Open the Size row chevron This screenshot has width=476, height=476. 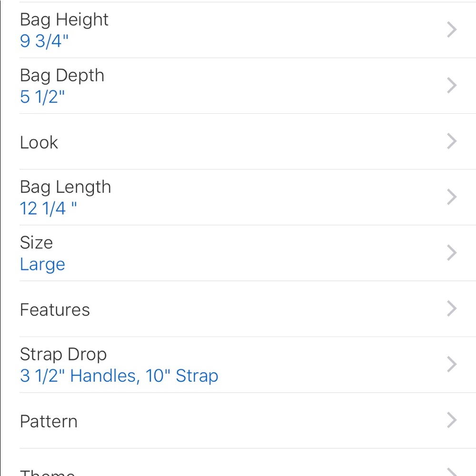452,253
